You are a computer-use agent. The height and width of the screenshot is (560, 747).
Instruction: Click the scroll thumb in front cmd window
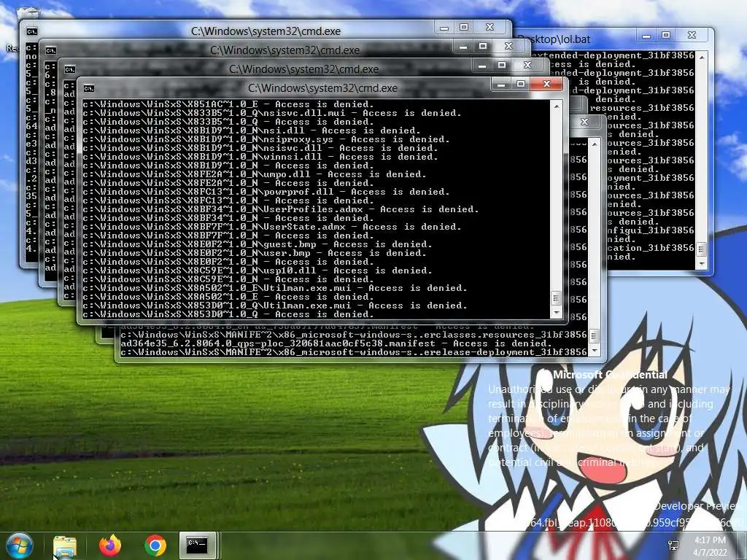556,298
